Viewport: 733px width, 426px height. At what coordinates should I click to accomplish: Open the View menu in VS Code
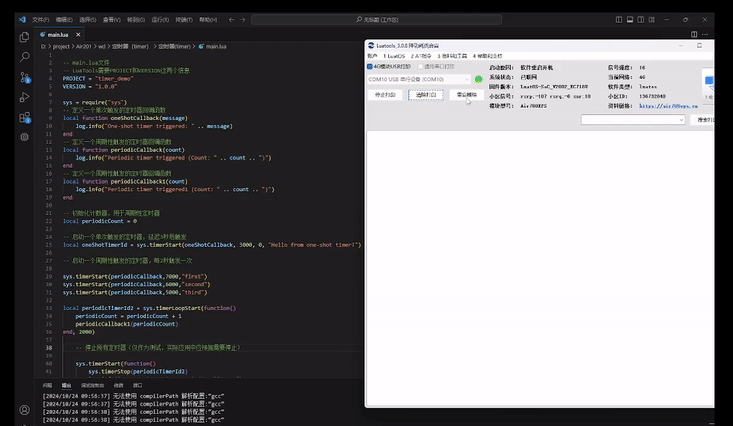click(112, 20)
